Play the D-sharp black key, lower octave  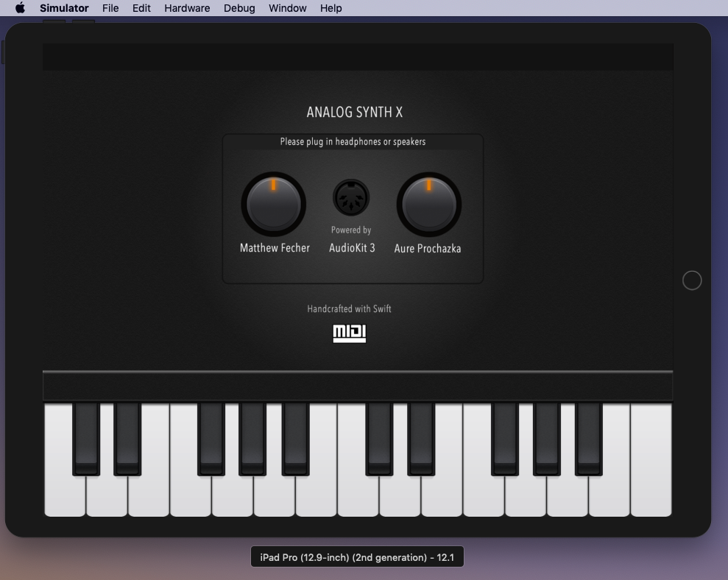127,439
